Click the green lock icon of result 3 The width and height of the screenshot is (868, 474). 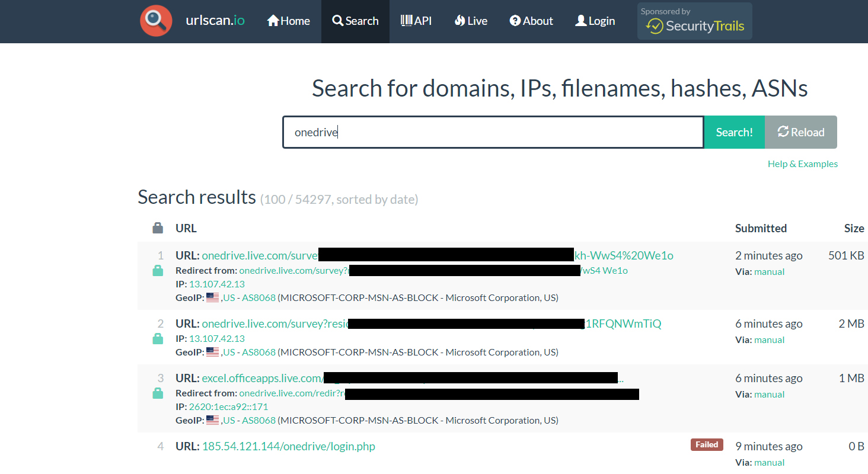(158, 393)
